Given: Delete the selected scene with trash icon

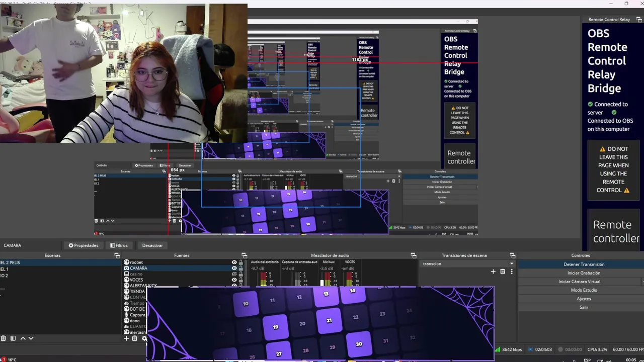Looking at the screenshot, I should (x=4, y=338).
